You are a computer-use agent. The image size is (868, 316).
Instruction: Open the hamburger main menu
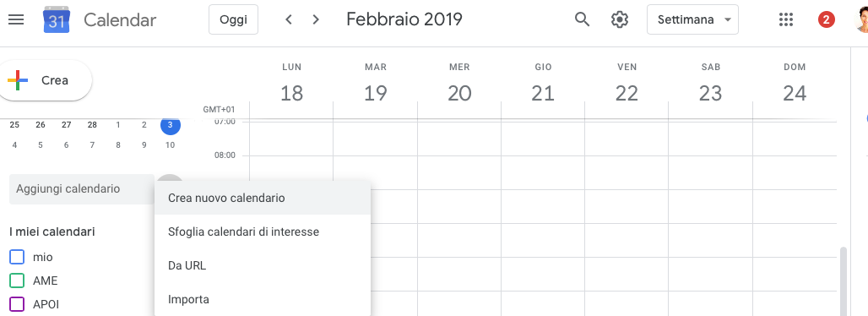coord(16,20)
